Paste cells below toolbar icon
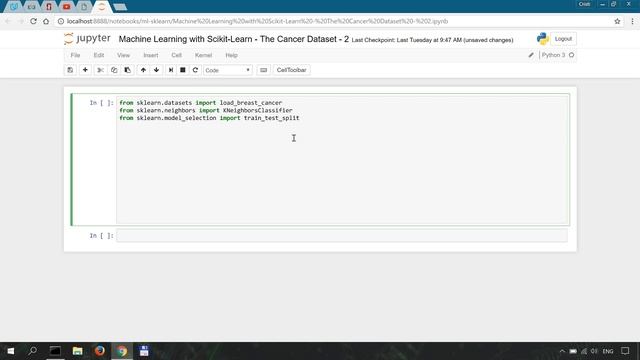 [127, 70]
